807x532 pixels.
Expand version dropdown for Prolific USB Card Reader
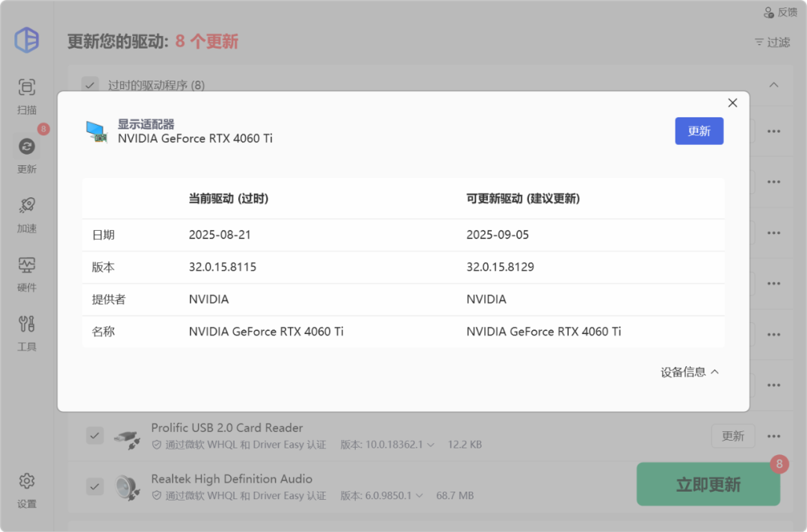tap(431, 445)
